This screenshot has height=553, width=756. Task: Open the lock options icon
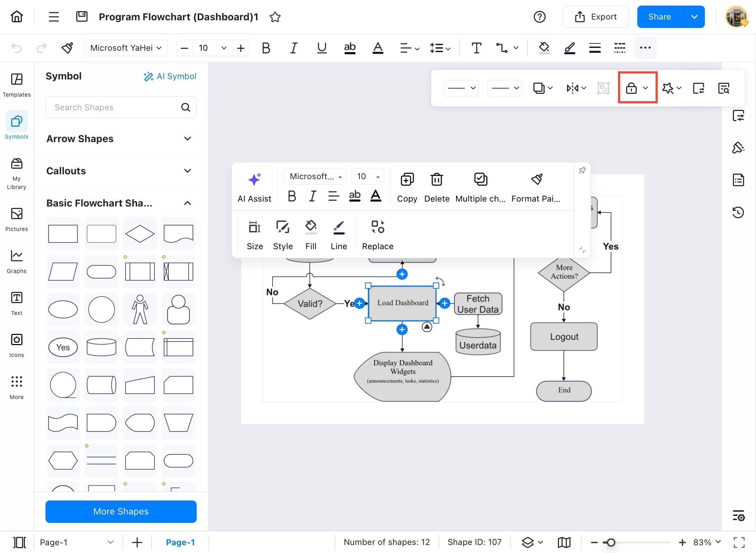coord(631,88)
